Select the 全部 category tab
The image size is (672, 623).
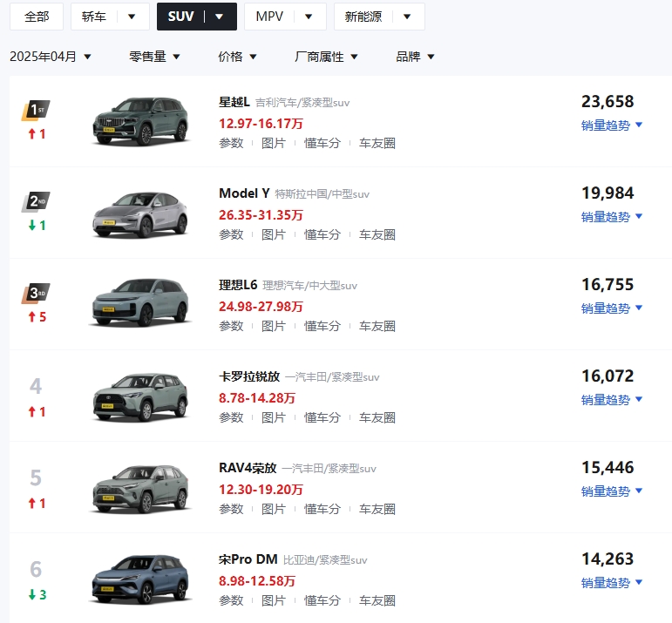[x=37, y=17]
